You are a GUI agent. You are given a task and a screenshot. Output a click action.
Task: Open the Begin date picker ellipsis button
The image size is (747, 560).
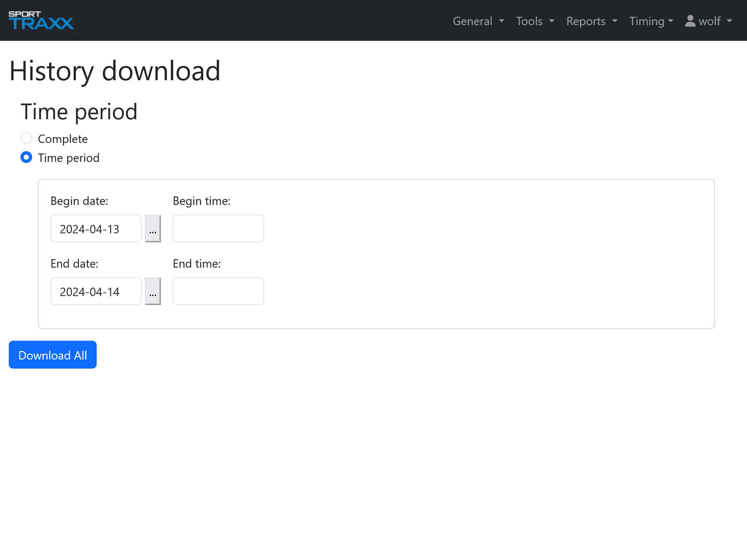[x=153, y=229]
